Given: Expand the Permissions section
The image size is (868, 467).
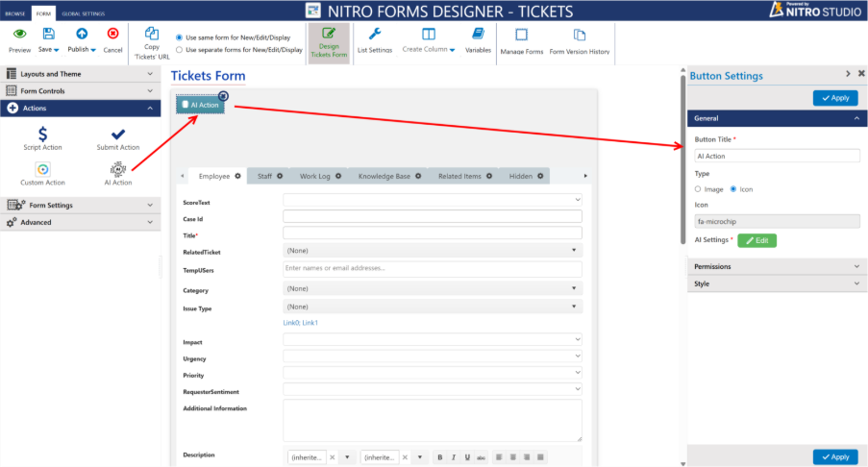Looking at the screenshot, I should pos(776,266).
